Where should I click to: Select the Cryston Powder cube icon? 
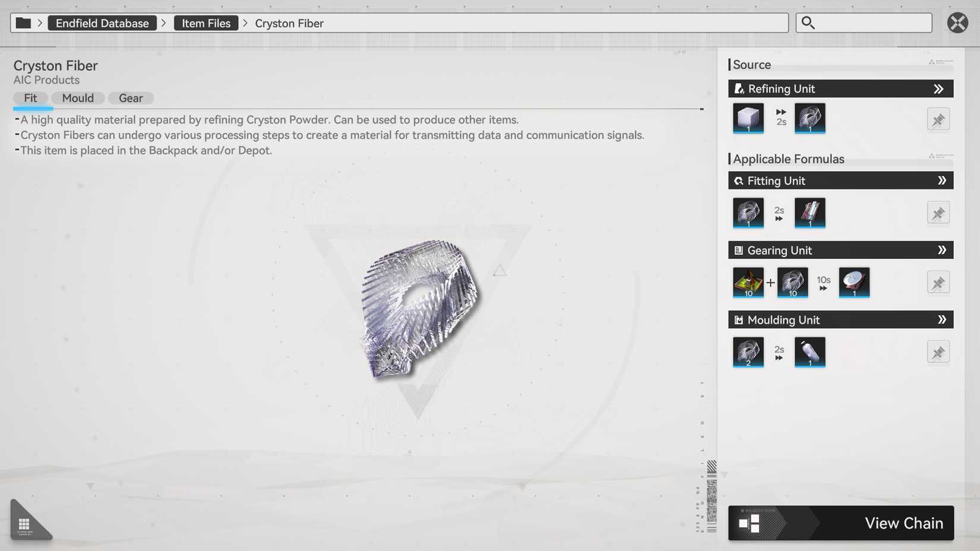(748, 118)
